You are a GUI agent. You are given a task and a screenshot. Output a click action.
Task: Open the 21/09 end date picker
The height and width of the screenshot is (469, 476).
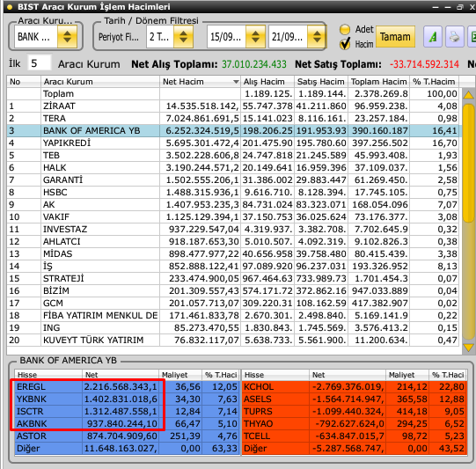[317, 37]
